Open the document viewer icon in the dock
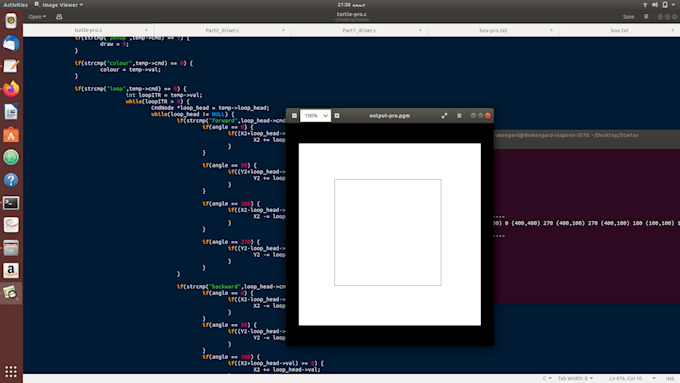The width and height of the screenshot is (680, 383). coord(11,225)
